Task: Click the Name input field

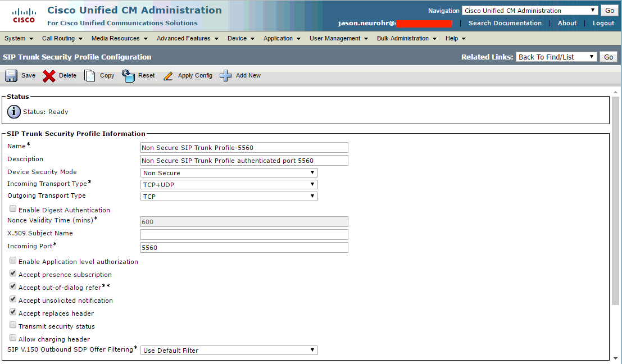Action: pyautogui.click(x=244, y=148)
